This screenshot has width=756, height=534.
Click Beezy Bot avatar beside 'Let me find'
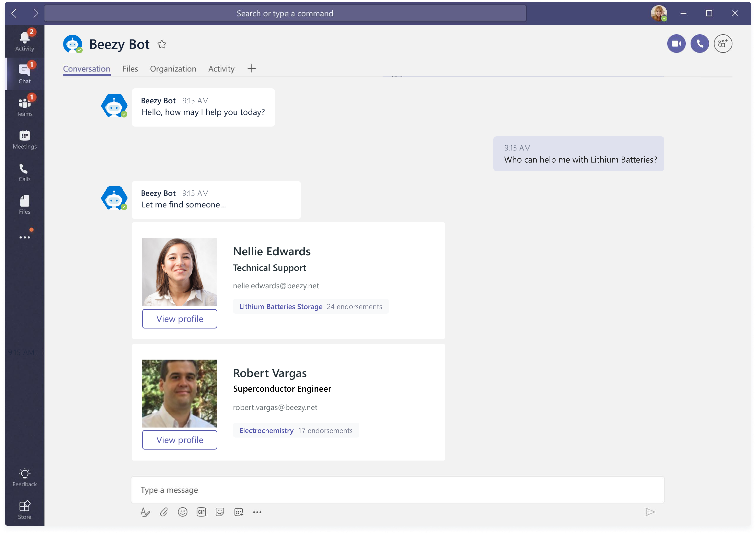[114, 198]
